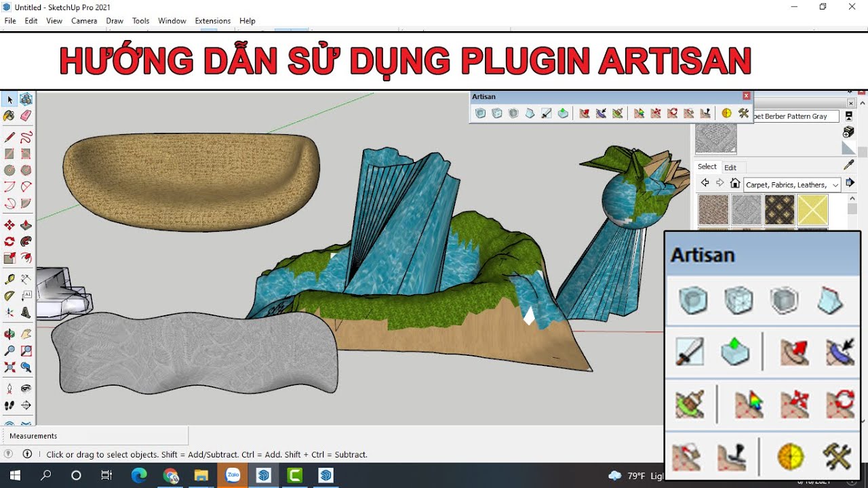868x488 pixels.
Task: Click Vertex Rotate in horizontal Artisan toolbar
Action: click(x=672, y=113)
